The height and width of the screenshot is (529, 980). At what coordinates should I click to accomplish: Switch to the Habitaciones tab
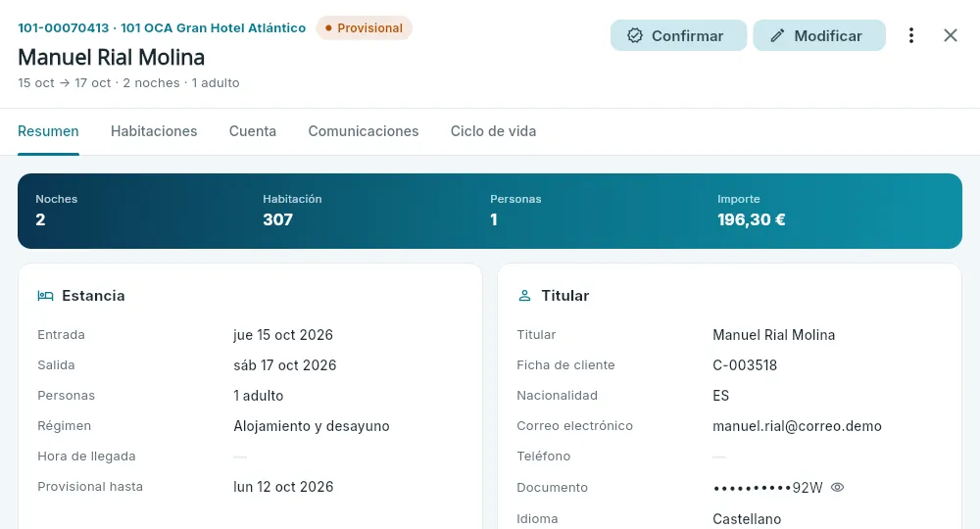click(154, 131)
